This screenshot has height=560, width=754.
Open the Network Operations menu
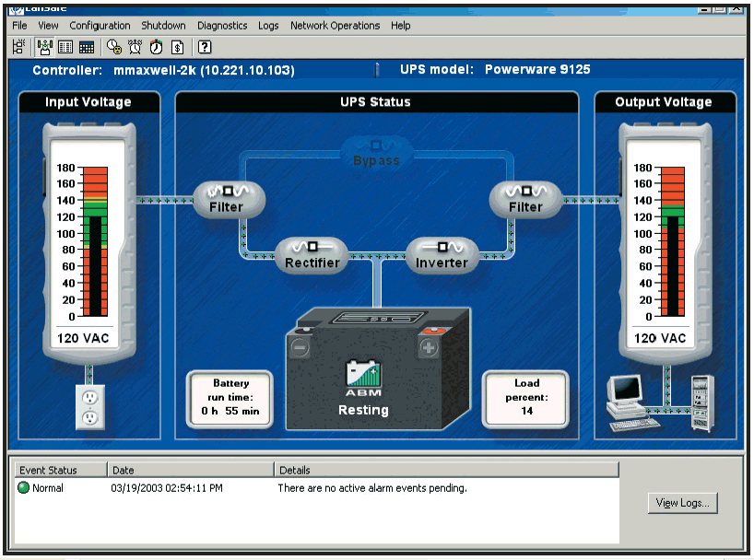pyautogui.click(x=335, y=26)
